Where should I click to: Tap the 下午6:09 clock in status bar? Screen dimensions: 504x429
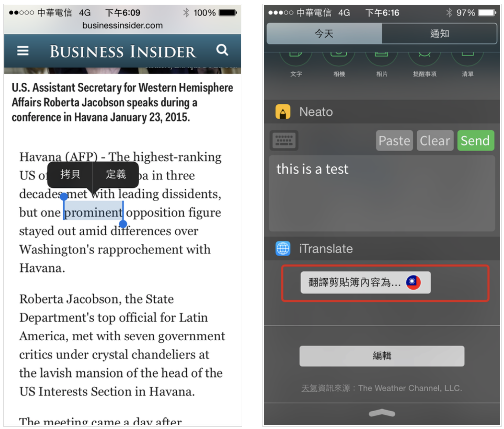(x=123, y=13)
